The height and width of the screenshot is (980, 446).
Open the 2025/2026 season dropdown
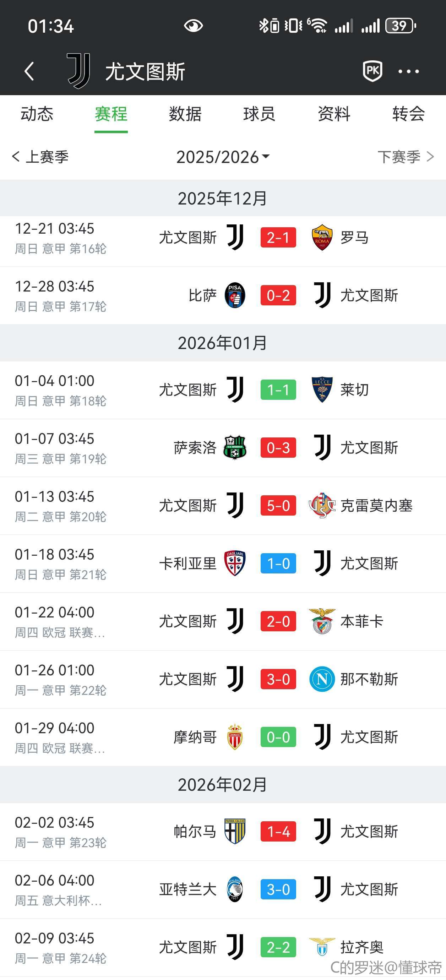223,157
